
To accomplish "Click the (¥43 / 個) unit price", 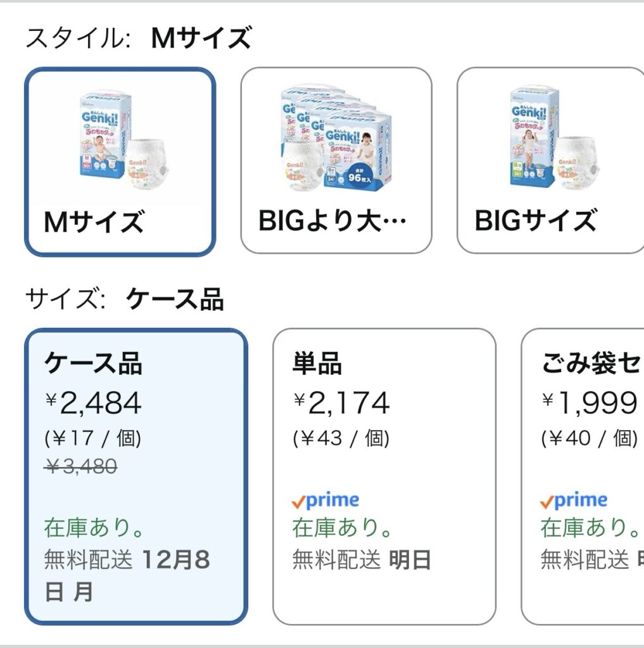I will coord(341,438).
